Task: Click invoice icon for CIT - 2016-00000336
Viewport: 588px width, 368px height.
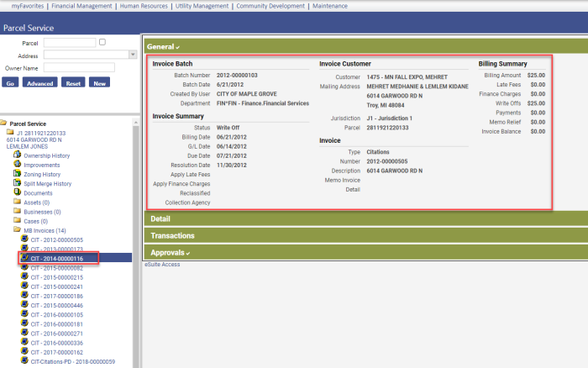Action: tap(24, 342)
